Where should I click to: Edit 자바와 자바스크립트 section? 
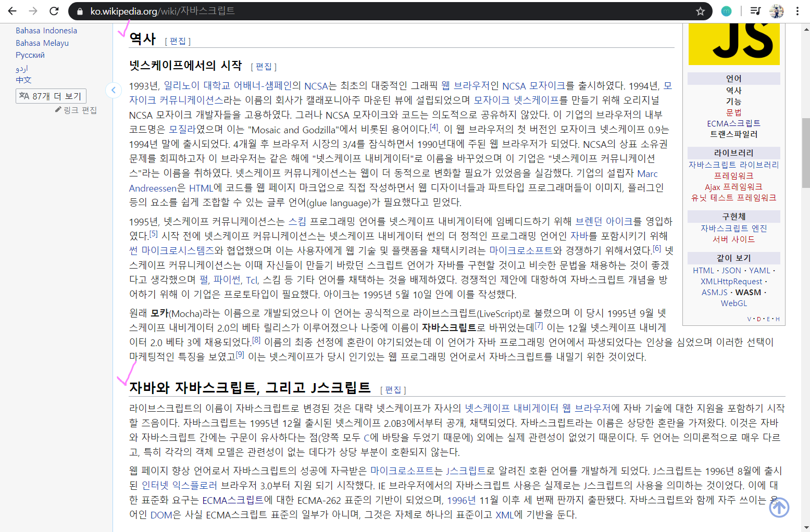(x=393, y=389)
